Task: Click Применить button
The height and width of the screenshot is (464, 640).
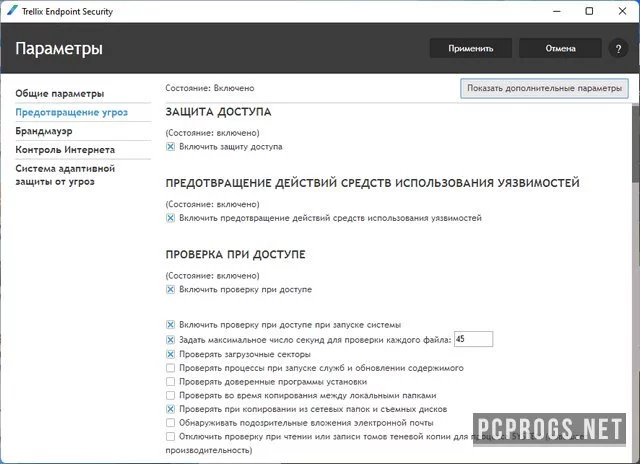Action: tap(471, 48)
